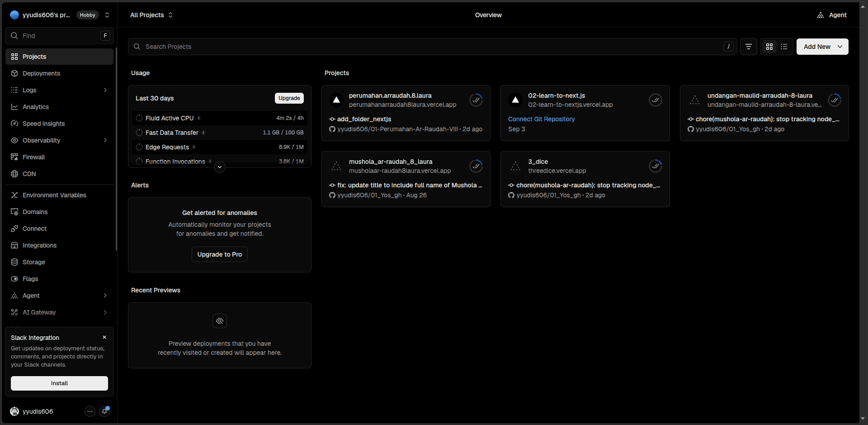Click the Agent sidebar icon
The height and width of the screenshot is (425, 868).
(14, 296)
